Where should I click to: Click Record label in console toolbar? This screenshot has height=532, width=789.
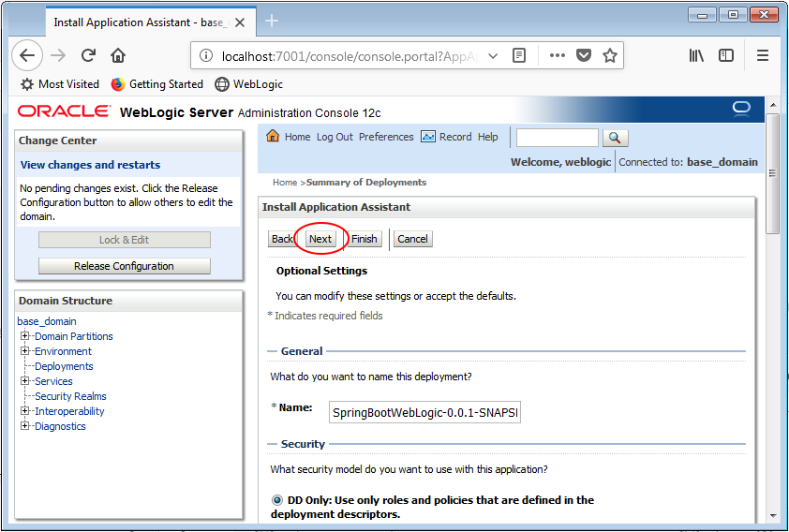(455, 137)
